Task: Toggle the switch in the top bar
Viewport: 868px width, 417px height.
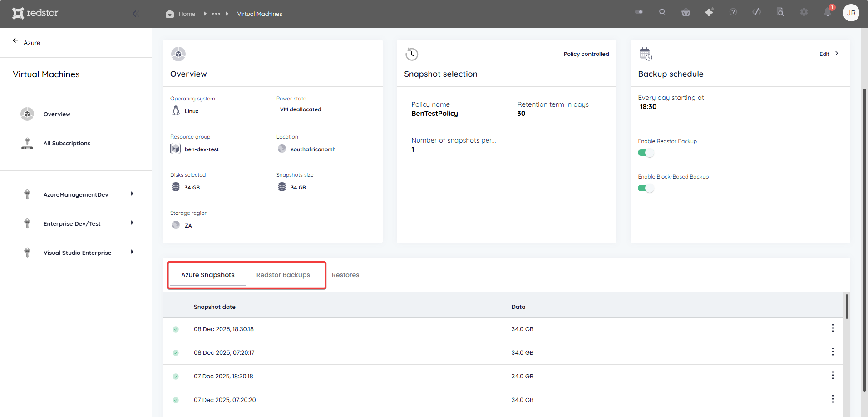Action: 639,12
